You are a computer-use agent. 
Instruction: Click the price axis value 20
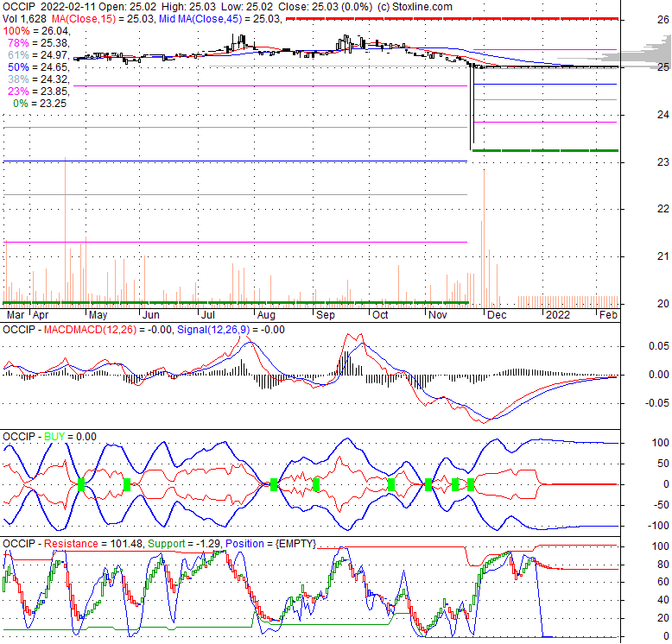point(663,304)
